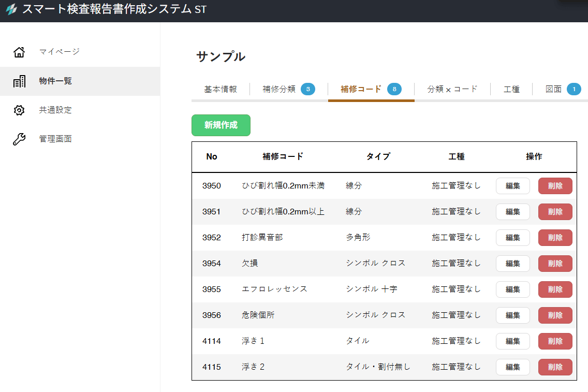Image resolution: width=588 pixels, height=392 pixels.
Task: Click 編集 for エフロレッセンス row
Action: click(x=512, y=289)
